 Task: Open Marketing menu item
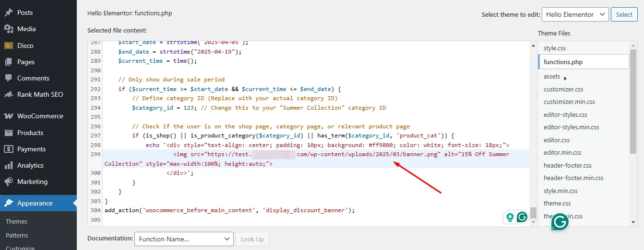38,182
